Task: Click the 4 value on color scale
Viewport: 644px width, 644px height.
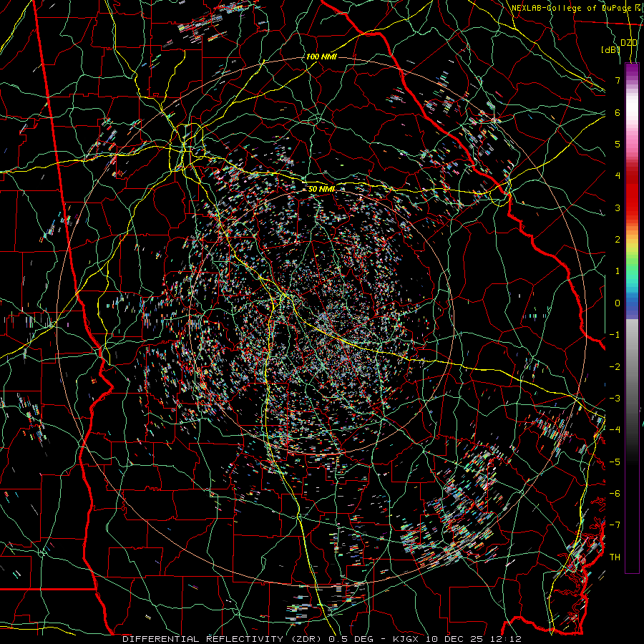Action: 618,176
